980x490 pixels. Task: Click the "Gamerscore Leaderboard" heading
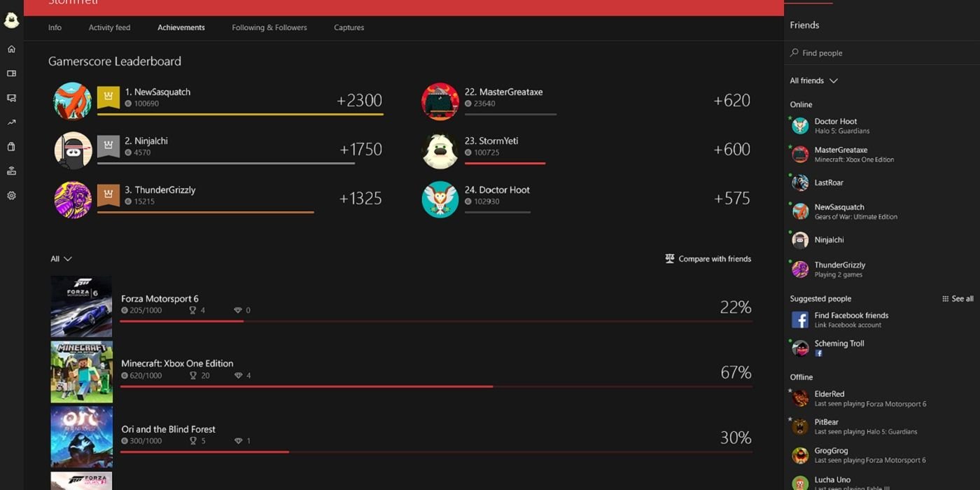[x=115, y=61]
